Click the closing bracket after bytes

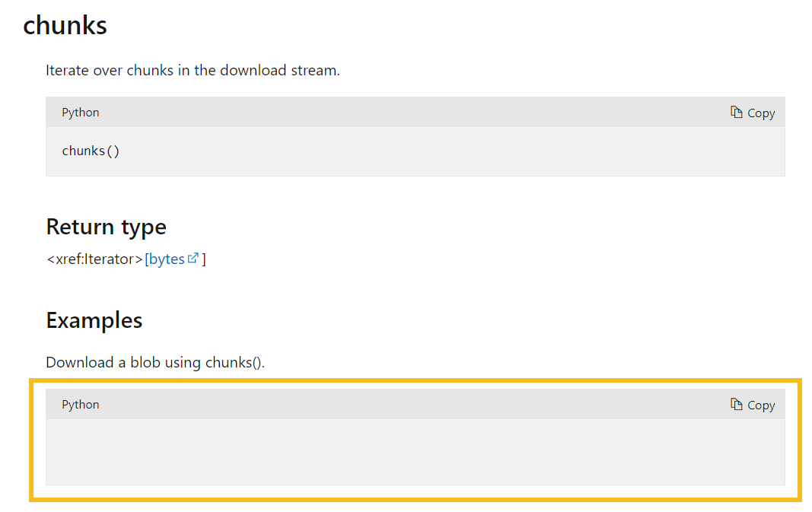point(204,259)
